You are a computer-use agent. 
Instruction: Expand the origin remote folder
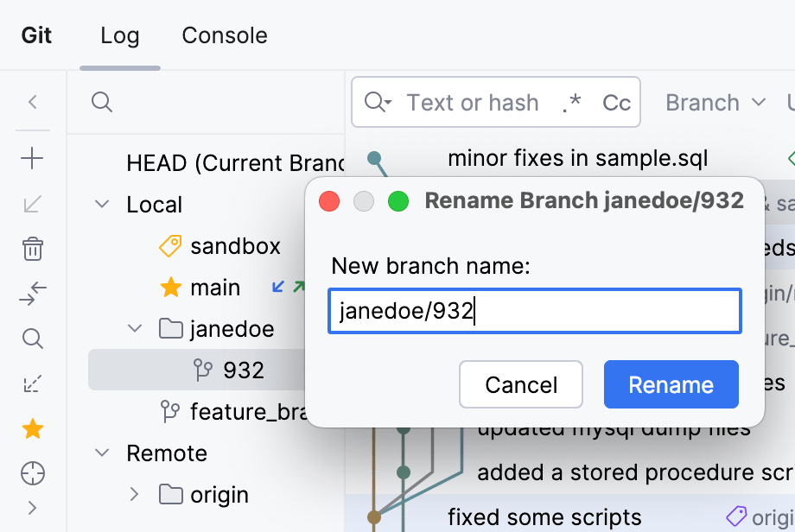(135, 494)
